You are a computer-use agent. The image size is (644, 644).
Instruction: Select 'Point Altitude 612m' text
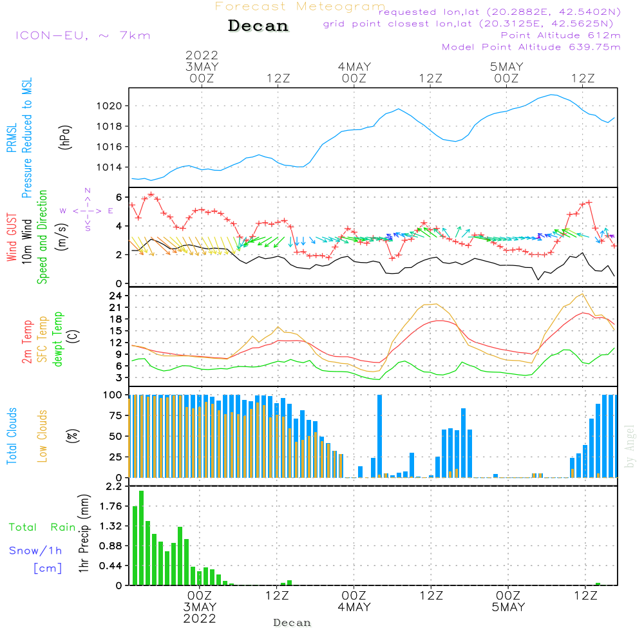coord(560,35)
